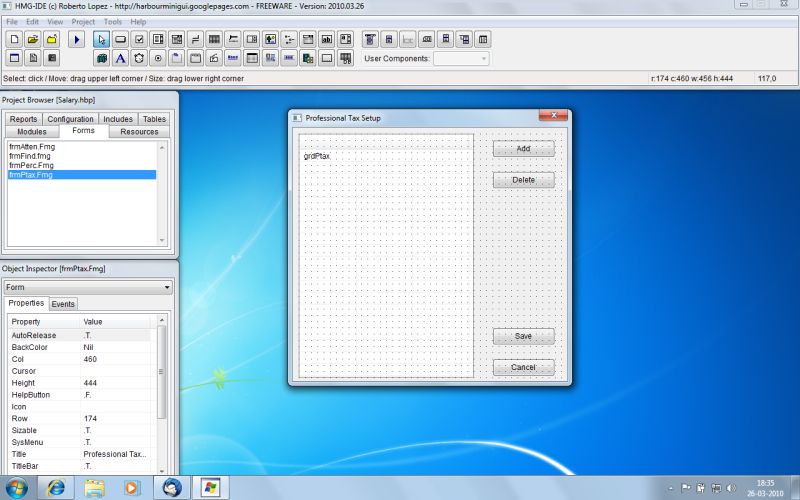Screen dimensions: 800x500
Task: Click the Close Project folder icon
Action: [x=52, y=39]
